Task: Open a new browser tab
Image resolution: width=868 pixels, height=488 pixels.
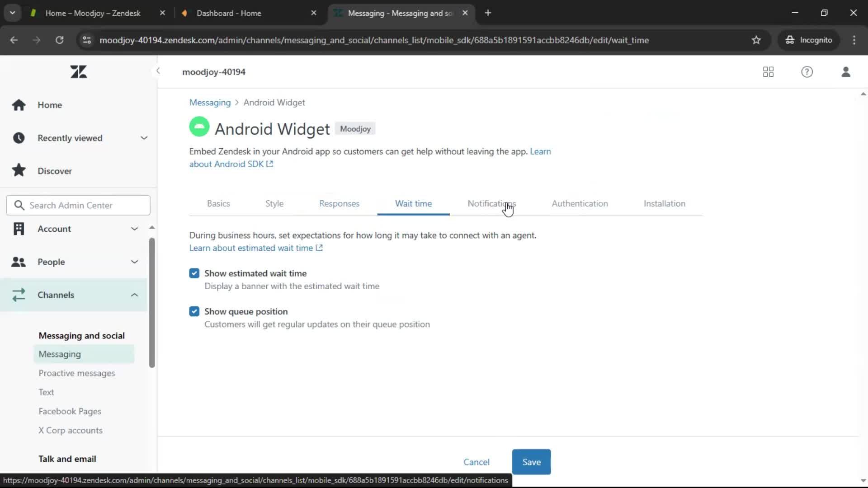Action: [x=488, y=13]
